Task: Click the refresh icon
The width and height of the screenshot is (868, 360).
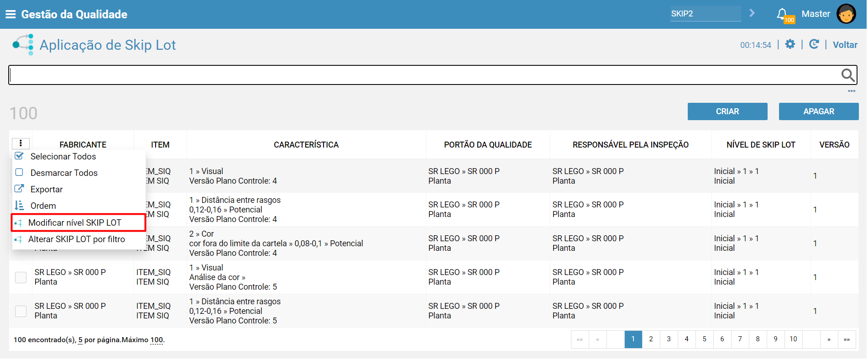Action: click(814, 44)
